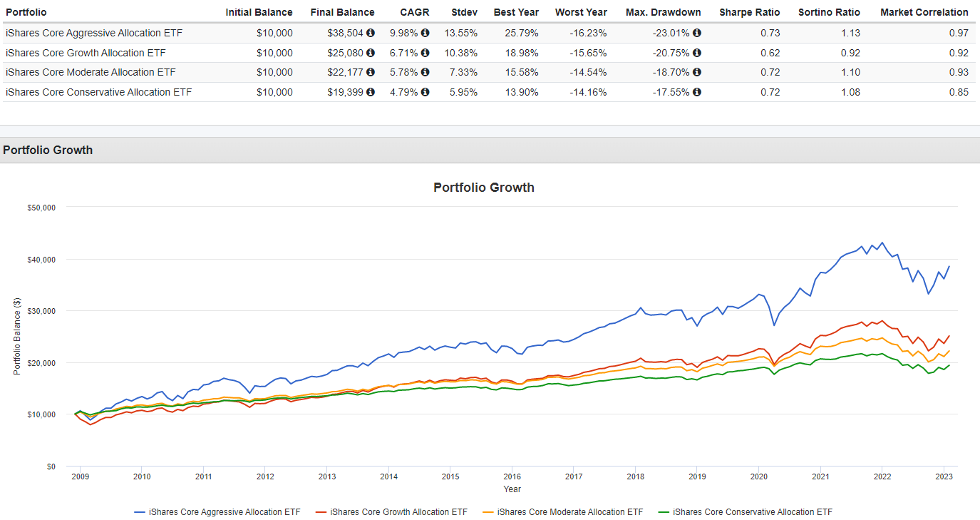Viewport: 980px width, 520px height.
Task: Open Moderate ETF final balance info icon
Action: [369, 72]
